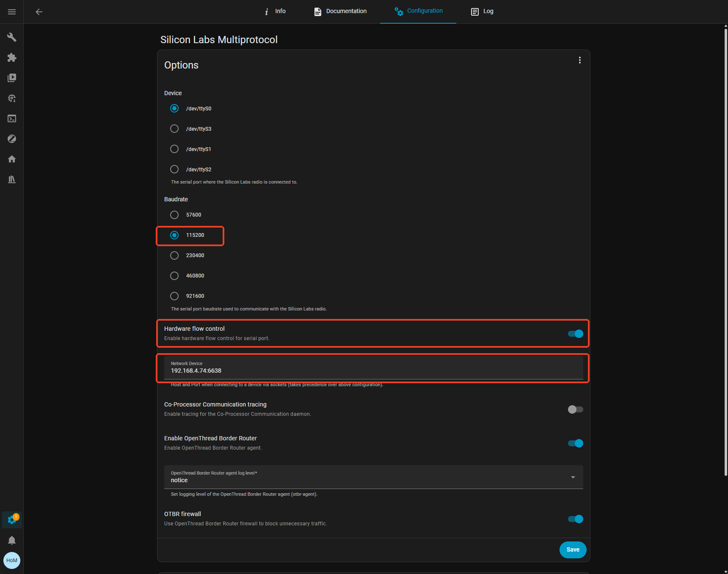Viewport: 728px width, 574px height.
Task: Select /dev/ttyS3 device radio button
Action: (174, 129)
